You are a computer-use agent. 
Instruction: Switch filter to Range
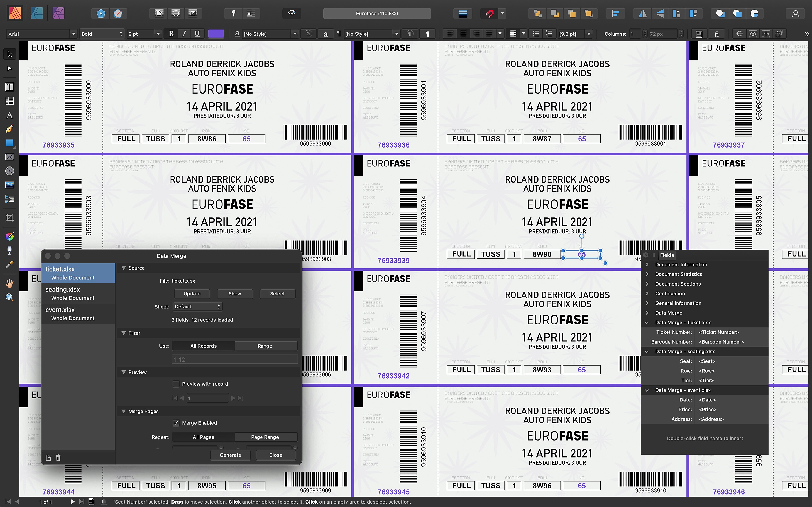[264, 346]
